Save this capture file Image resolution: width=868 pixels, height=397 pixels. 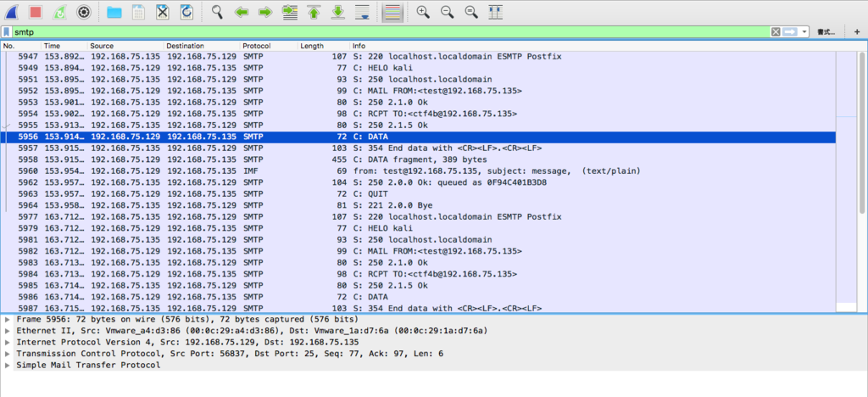138,12
